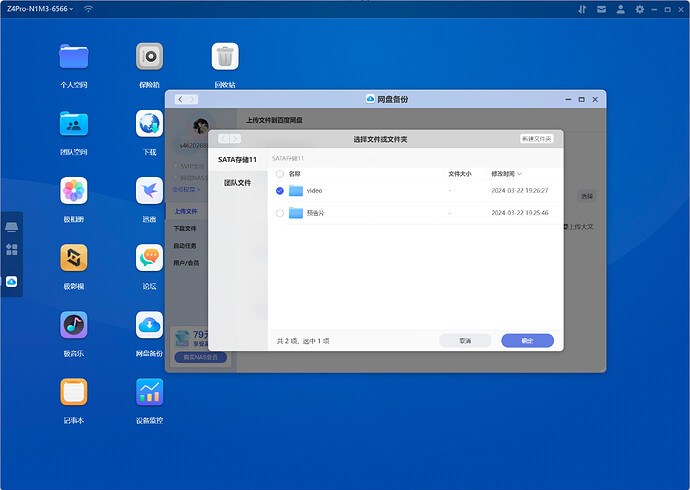Click the 确定 confirm button

coord(527,341)
